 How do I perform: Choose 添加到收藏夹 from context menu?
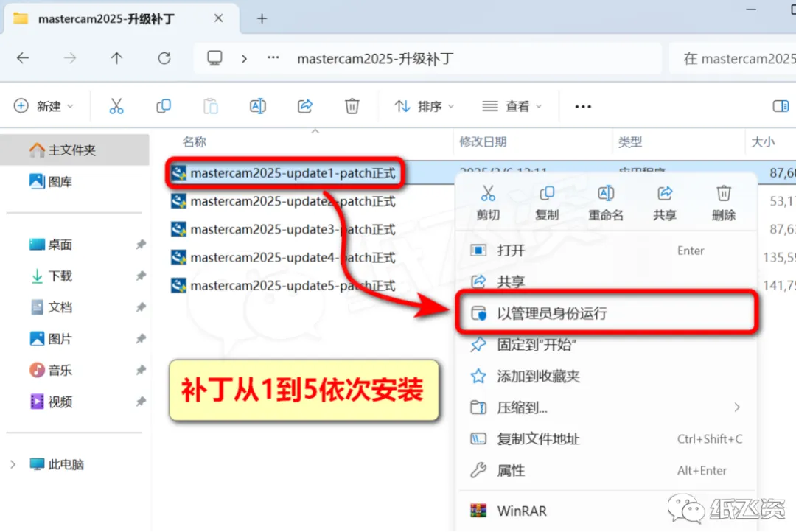click(x=606, y=376)
